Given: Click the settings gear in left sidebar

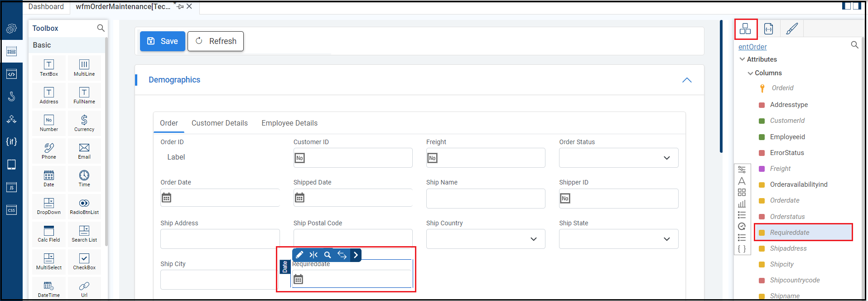Looking at the screenshot, I should pos(11,29).
